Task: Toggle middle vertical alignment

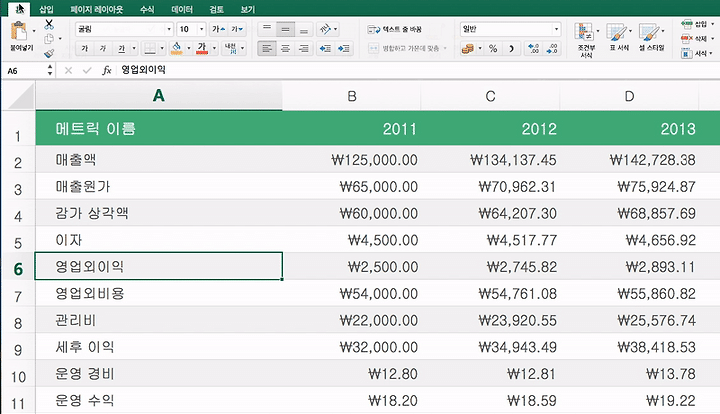Action: [x=285, y=29]
